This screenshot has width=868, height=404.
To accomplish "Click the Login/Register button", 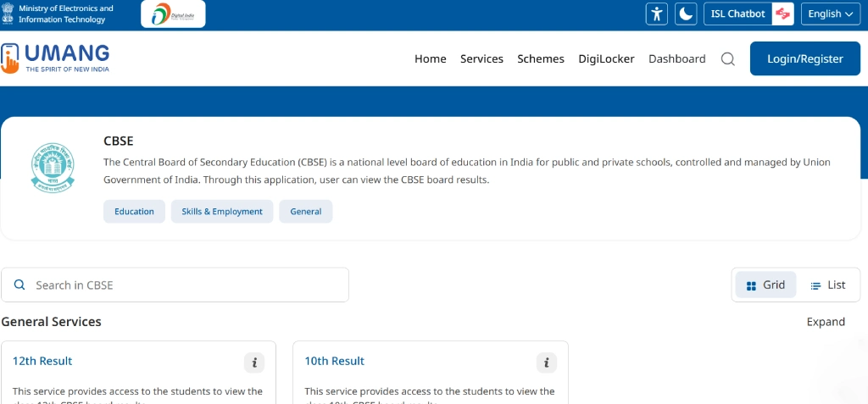I will (x=805, y=58).
